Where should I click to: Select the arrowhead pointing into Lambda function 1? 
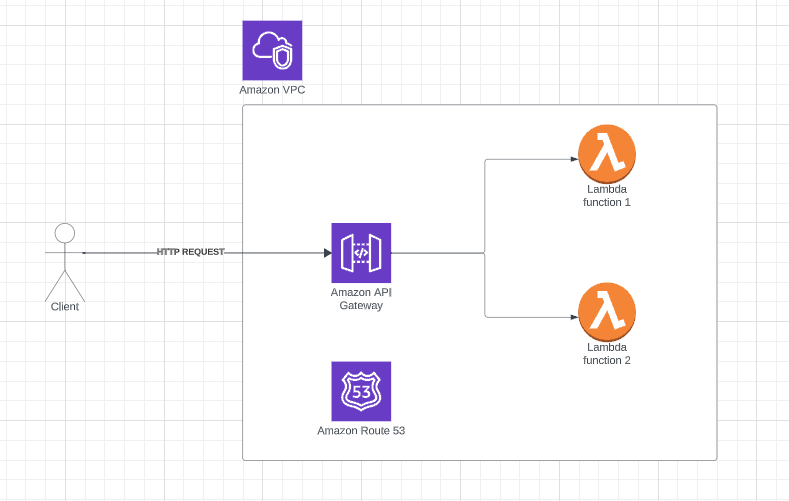(x=574, y=159)
